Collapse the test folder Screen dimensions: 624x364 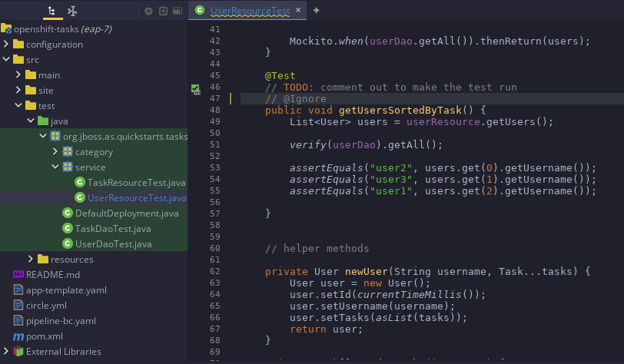coord(18,105)
